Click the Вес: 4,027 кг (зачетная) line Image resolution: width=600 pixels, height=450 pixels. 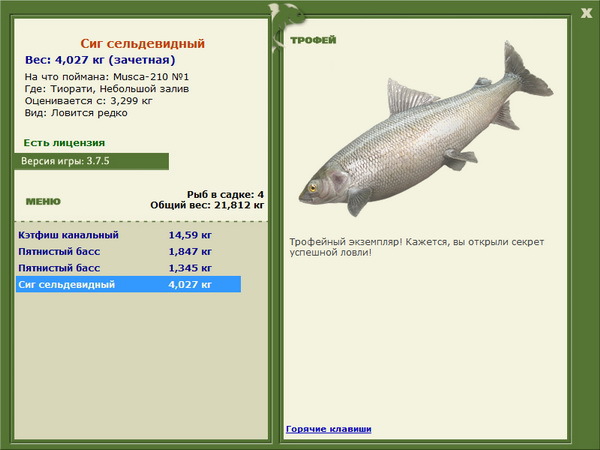coord(100,60)
